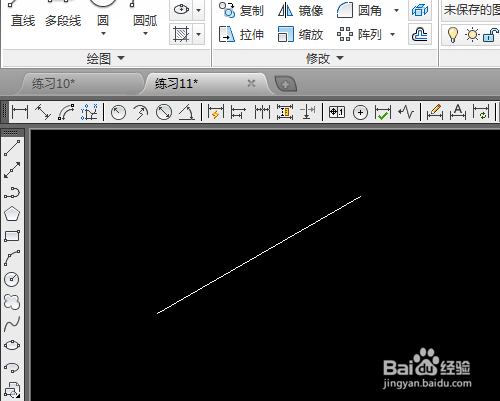Open the 圆 (Circle) dropdown arrow
This screenshot has width=500, height=401.
pyautogui.click(x=103, y=33)
